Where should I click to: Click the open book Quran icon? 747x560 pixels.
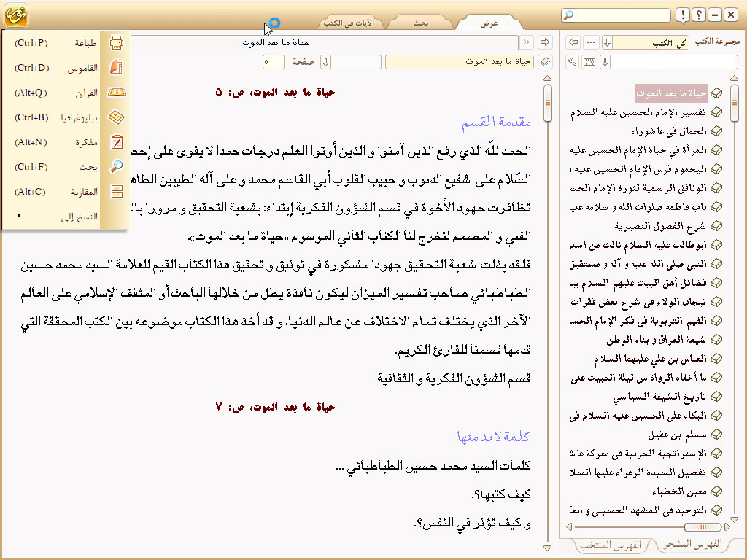pos(116,93)
